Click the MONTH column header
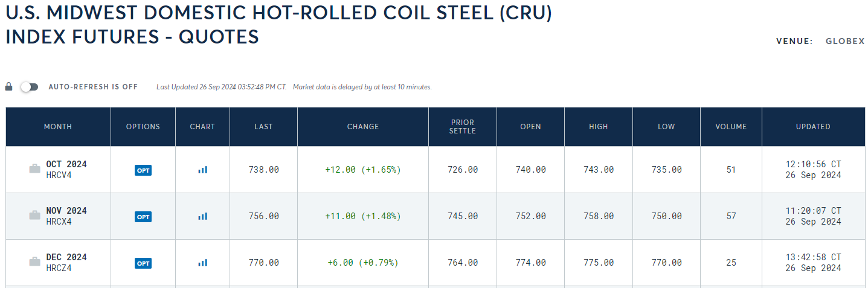 [58, 127]
